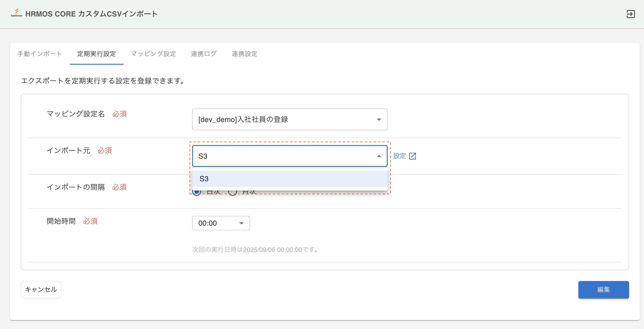The image size is (644, 329).
Task: Select the [dev_demo]入社社員の登録 mapping field
Action: [x=289, y=119]
